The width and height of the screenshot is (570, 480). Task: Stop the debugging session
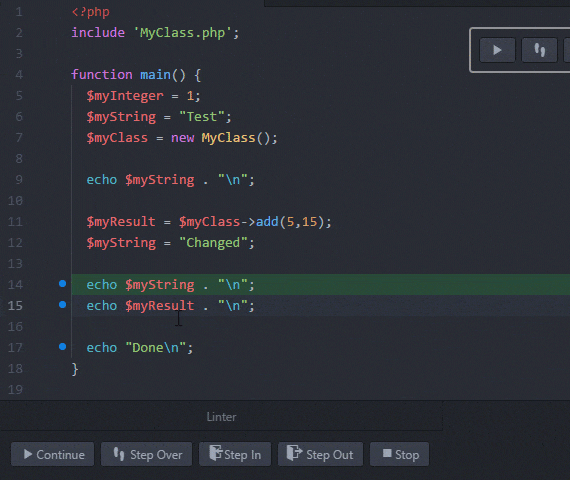(400, 454)
